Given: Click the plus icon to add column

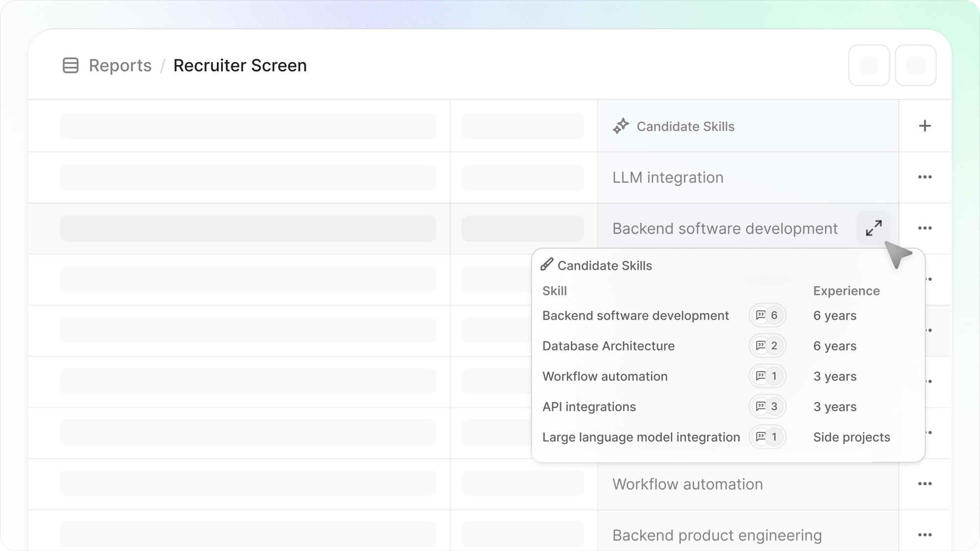Looking at the screenshot, I should (925, 126).
